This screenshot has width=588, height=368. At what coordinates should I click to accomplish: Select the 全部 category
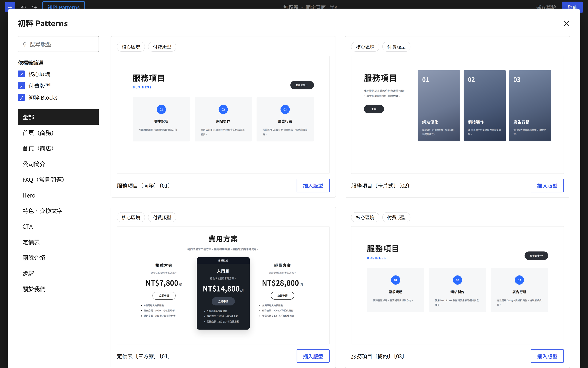[58, 117]
